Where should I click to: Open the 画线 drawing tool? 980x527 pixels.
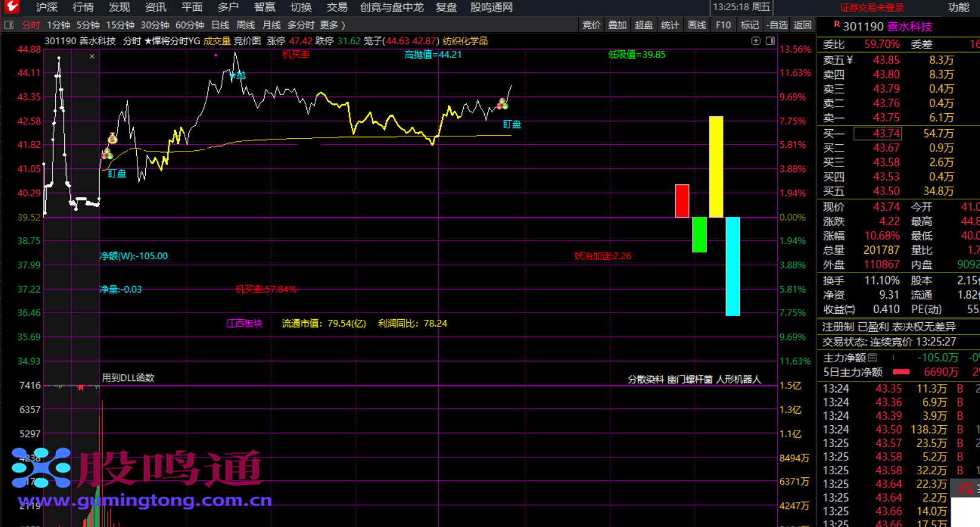click(697, 25)
